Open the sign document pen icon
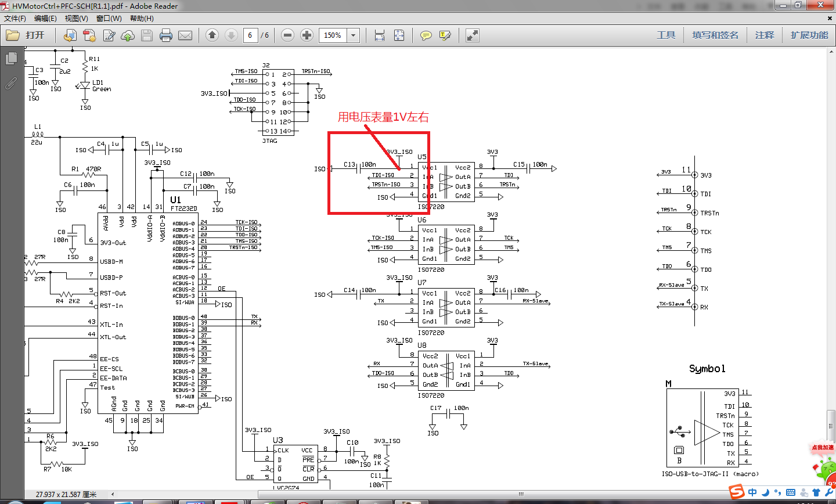Image resolution: width=836 pixels, height=504 pixels. point(109,35)
